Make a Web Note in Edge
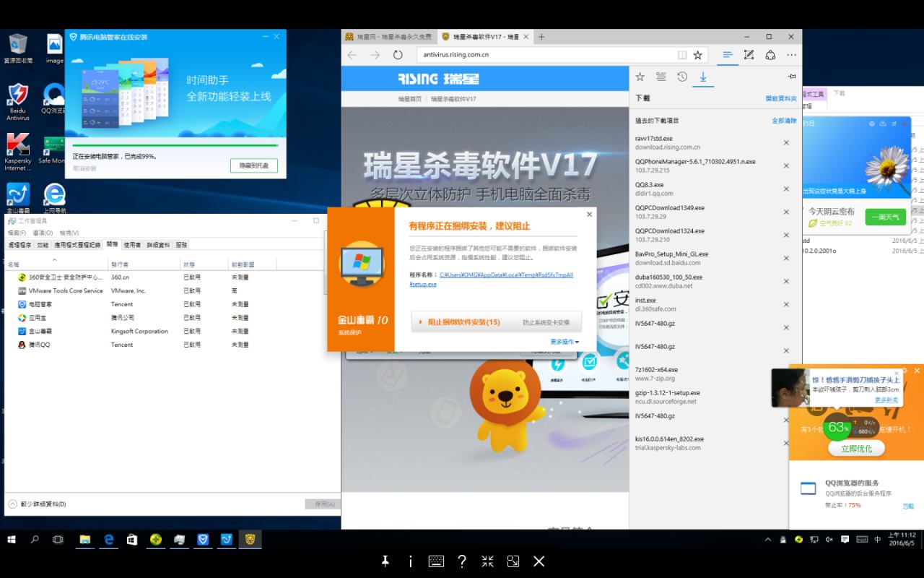This screenshot has height=578, width=924. (x=749, y=55)
